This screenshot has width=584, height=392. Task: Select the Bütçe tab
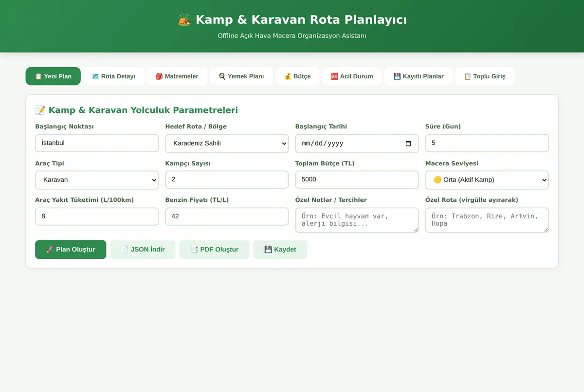(x=297, y=76)
